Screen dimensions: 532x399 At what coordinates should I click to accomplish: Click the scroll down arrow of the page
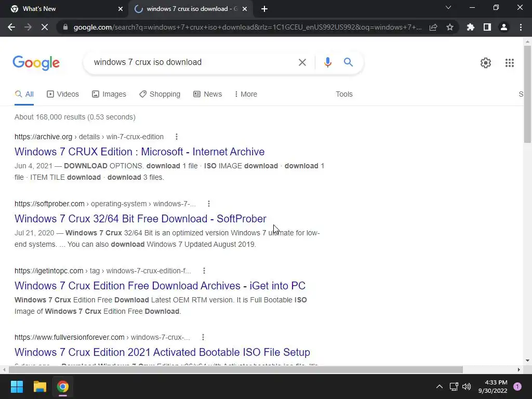(527, 361)
